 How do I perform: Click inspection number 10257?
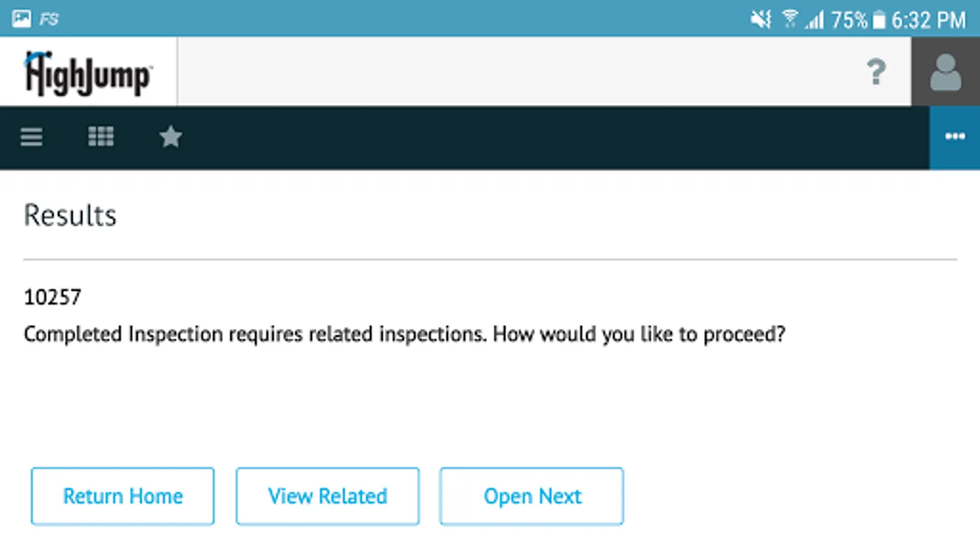[53, 298]
